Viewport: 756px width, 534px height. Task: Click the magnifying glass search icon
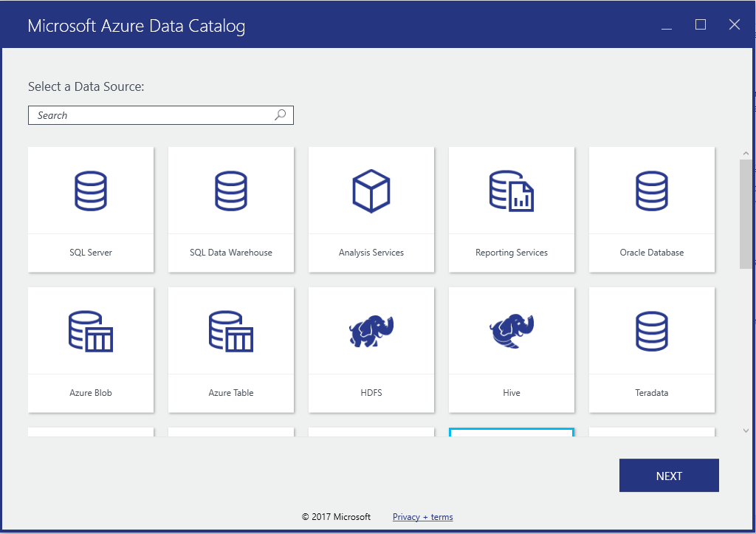pos(281,115)
